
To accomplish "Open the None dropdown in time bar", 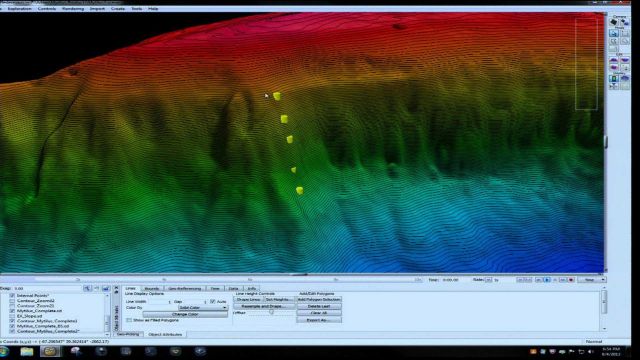I will pyautogui.click(x=592, y=280).
